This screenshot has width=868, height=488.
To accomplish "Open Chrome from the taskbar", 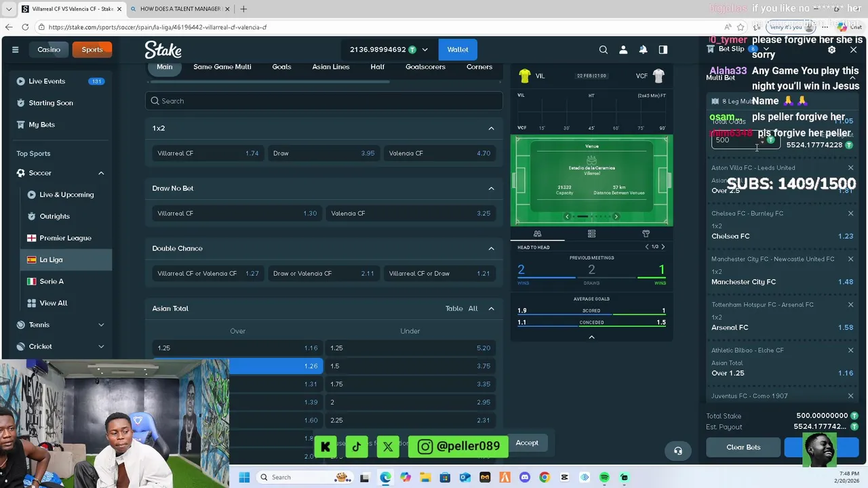I will [545, 477].
